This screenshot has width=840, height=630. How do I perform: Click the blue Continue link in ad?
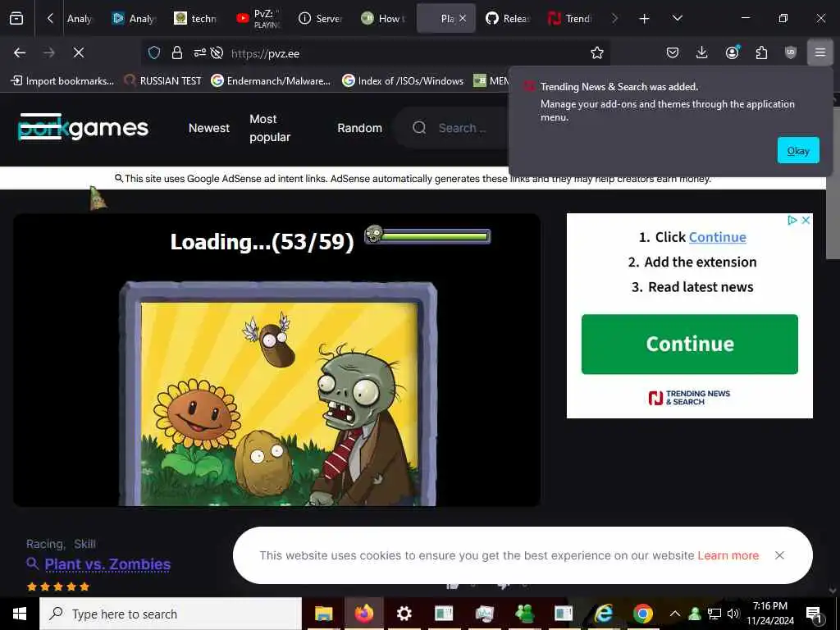(x=717, y=237)
